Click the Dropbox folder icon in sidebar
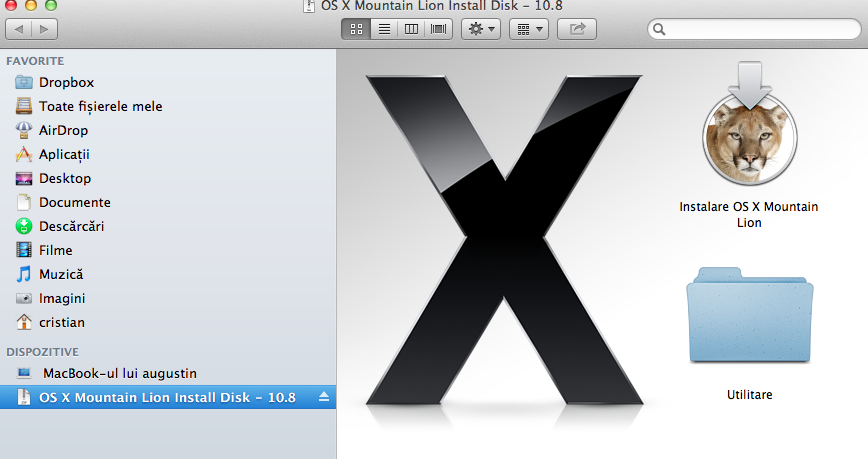 coord(24,82)
